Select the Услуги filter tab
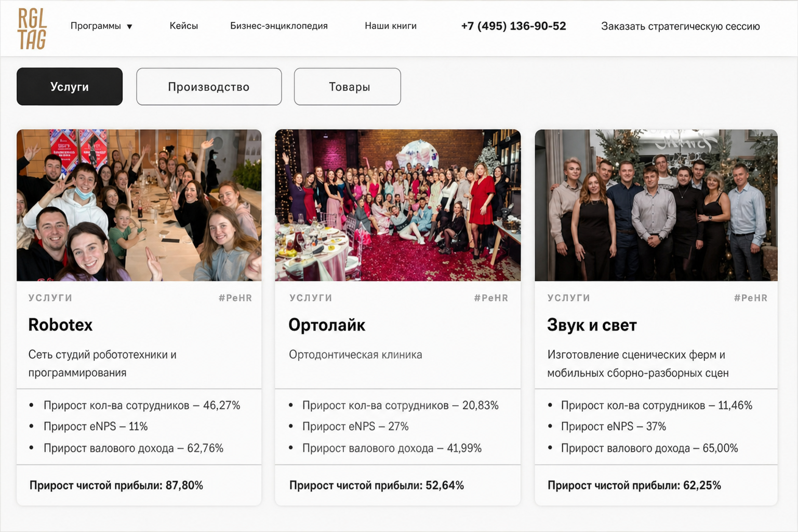798x532 pixels. click(x=70, y=87)
